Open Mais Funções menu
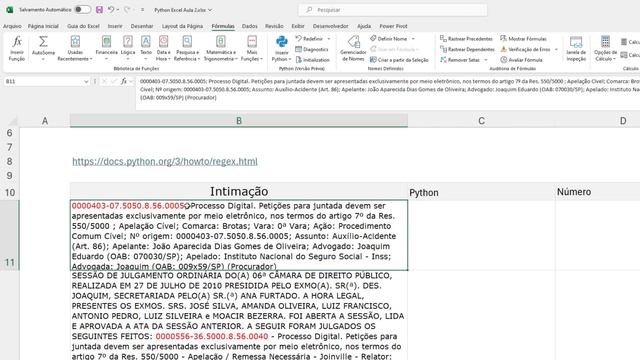This screenshot has height=360, width=640. 252,48
